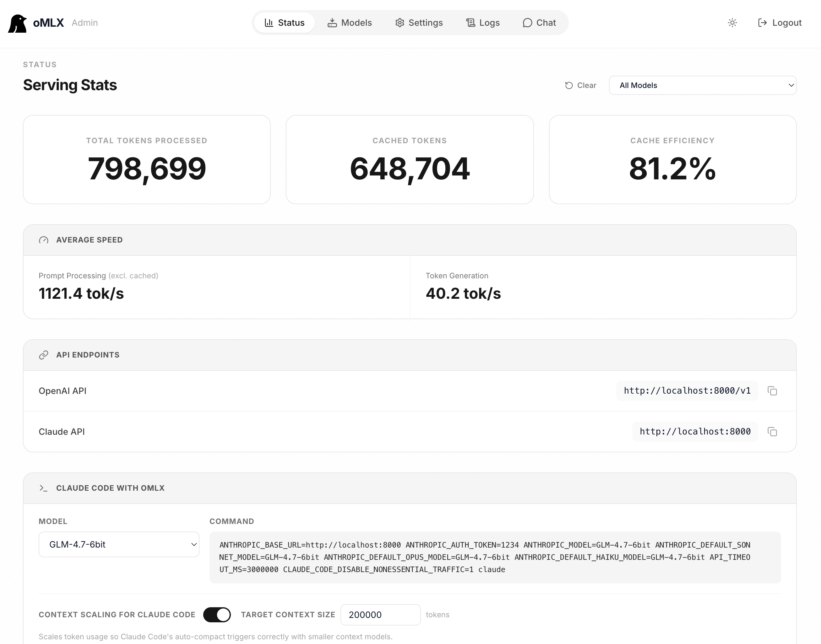Image resolution: width=821 pixels, height=644 pixels.
Task: Click Clear to reset serving stats
Action: click(580, 85)
